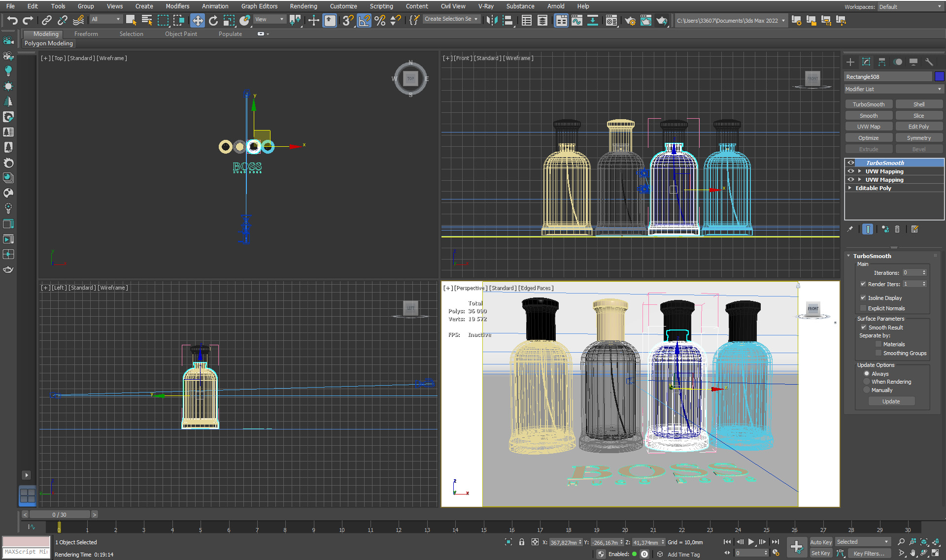The image size is (946, 560).
Task: Check Separate by Materials option
Action: [878, 344]
